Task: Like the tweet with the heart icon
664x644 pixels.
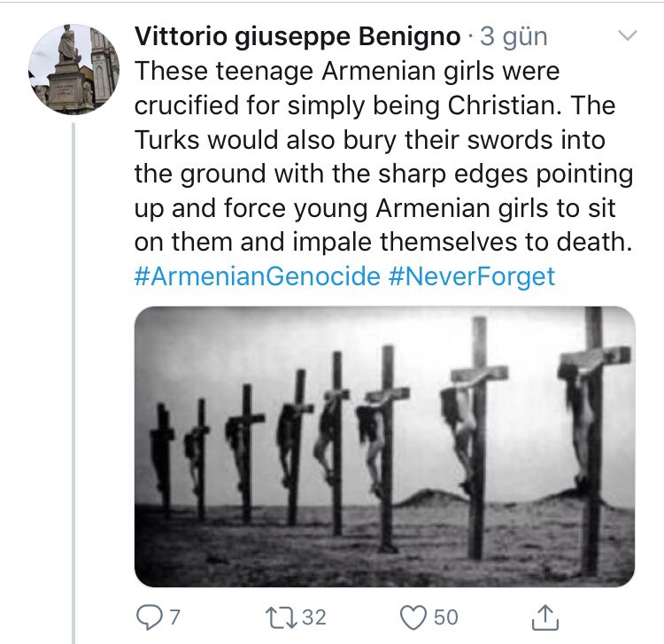Action: click(x=413, y=617)
